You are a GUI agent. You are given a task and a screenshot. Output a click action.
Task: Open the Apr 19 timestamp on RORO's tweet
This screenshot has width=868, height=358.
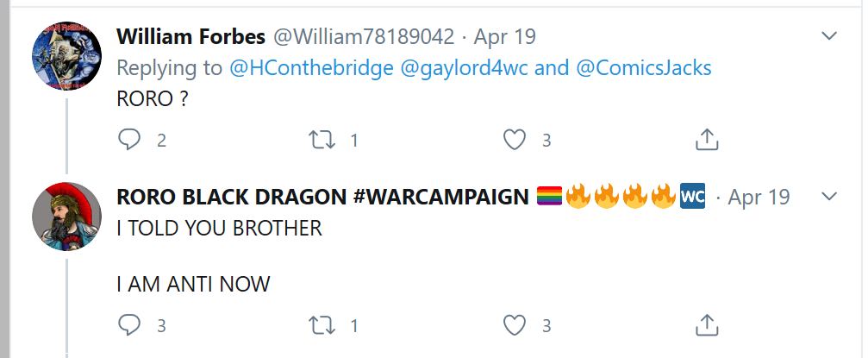click(x=759, y=197)
